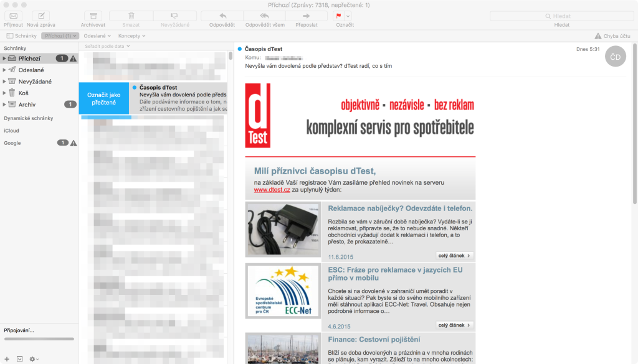Forward message with Přeposlat arrow
This screenshot has height=364, width=638.
(x=307, y=16)
